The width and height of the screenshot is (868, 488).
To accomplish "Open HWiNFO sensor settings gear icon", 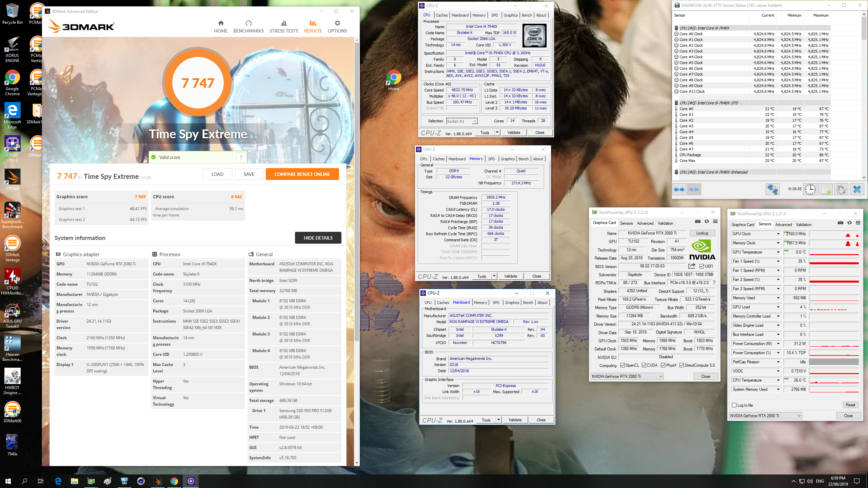I will point(841,189).
